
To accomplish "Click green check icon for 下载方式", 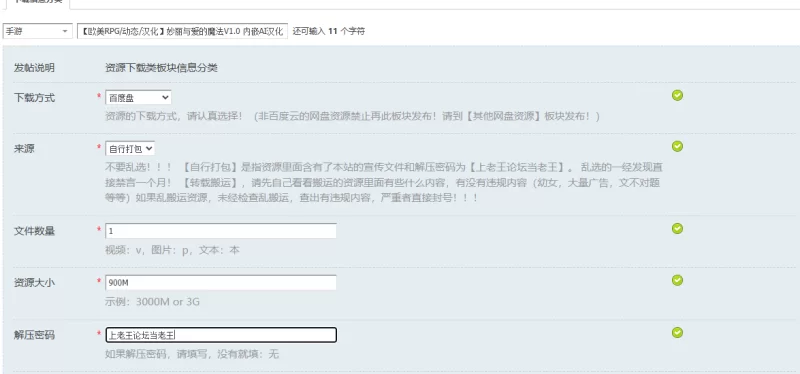I will click(677, 95).
